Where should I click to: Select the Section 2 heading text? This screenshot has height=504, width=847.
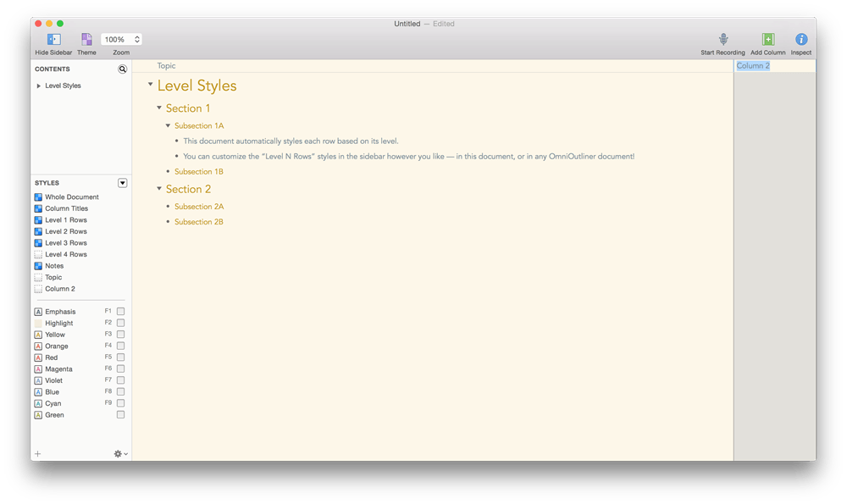[189, 189]
